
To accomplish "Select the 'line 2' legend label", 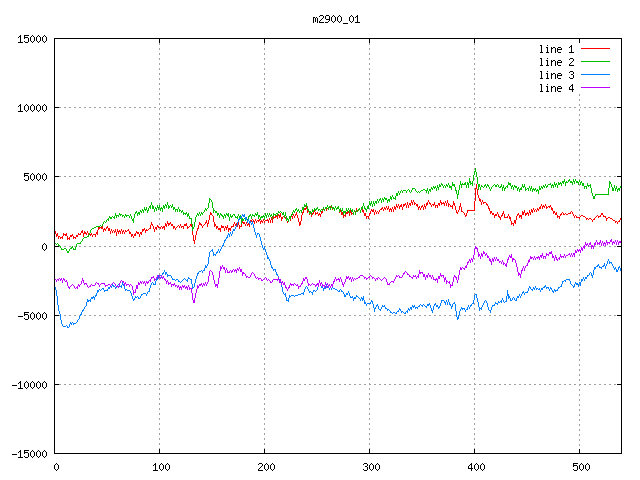I will click(x=557, y=62).
